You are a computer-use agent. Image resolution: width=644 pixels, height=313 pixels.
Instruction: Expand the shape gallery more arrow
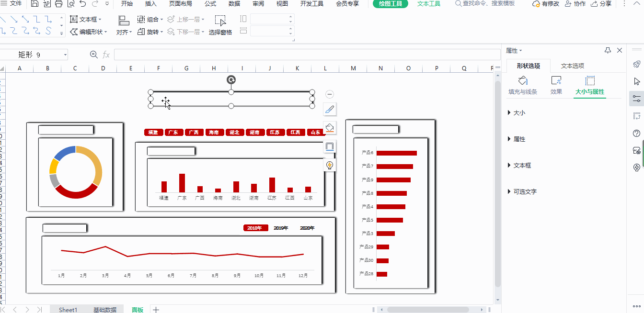(61, 34)
